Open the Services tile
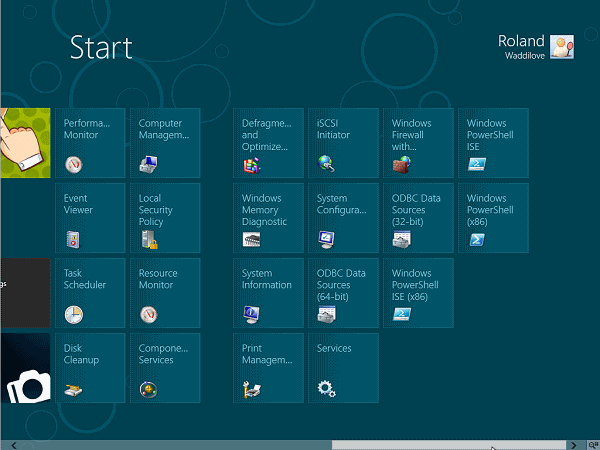Image resolution: width=600 pixels, height=450 pixels. (344, 368)
